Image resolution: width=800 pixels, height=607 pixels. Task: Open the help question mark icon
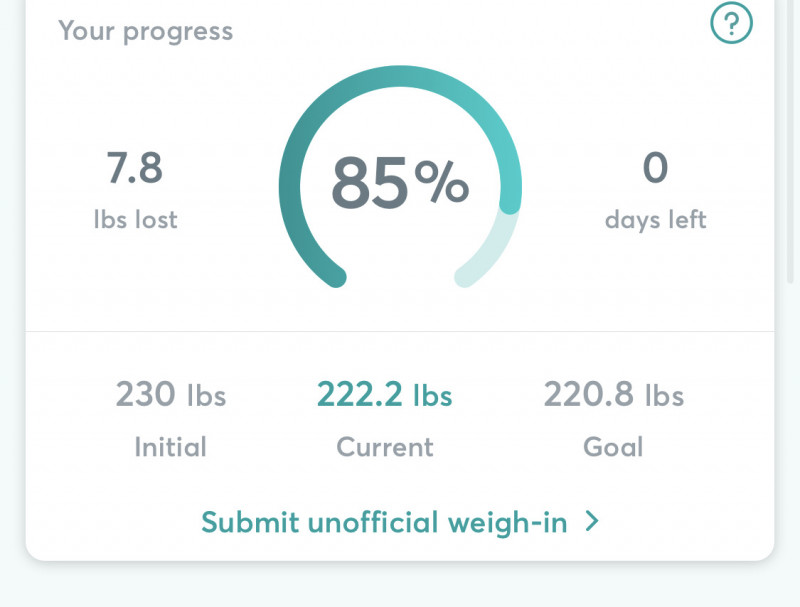[731, 23]
